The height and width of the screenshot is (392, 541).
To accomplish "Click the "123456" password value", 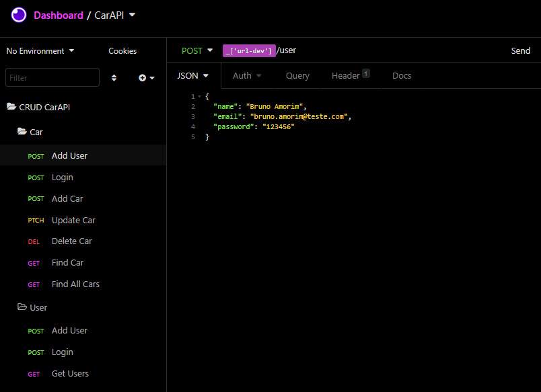I will coord(279,126).
